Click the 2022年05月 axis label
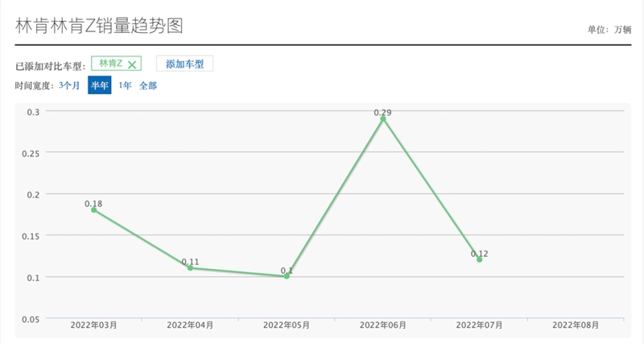This screenshot has height=344, width=644. [x=287, y=325]
